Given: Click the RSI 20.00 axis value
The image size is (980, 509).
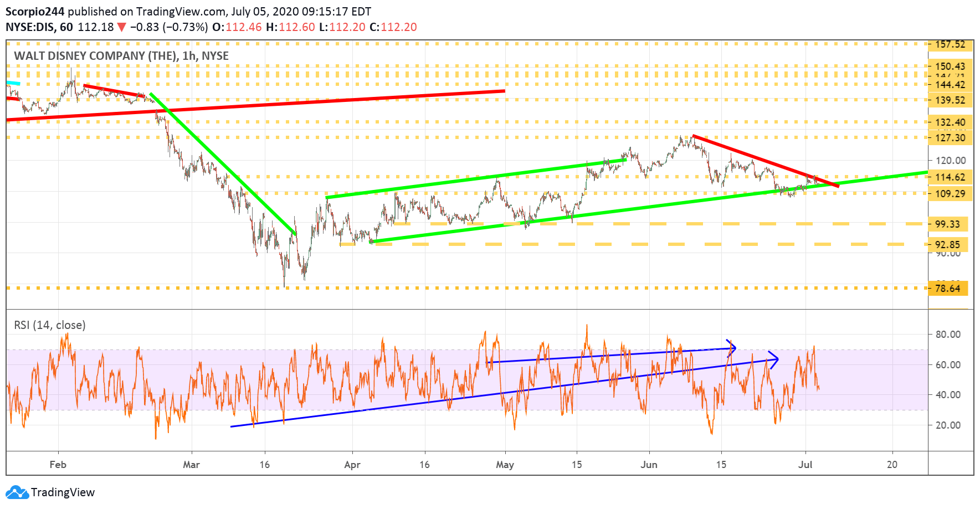Looking at the screenshot, I should 948,425.
